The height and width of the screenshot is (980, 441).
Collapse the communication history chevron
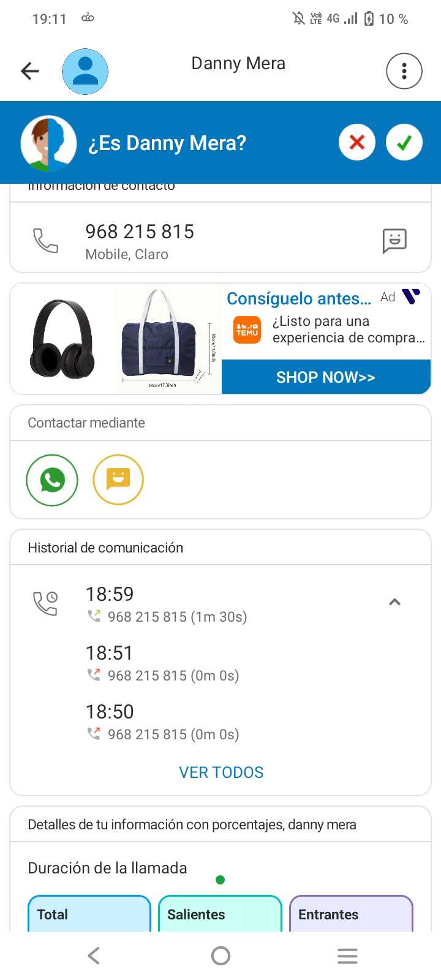coord(395,602)
